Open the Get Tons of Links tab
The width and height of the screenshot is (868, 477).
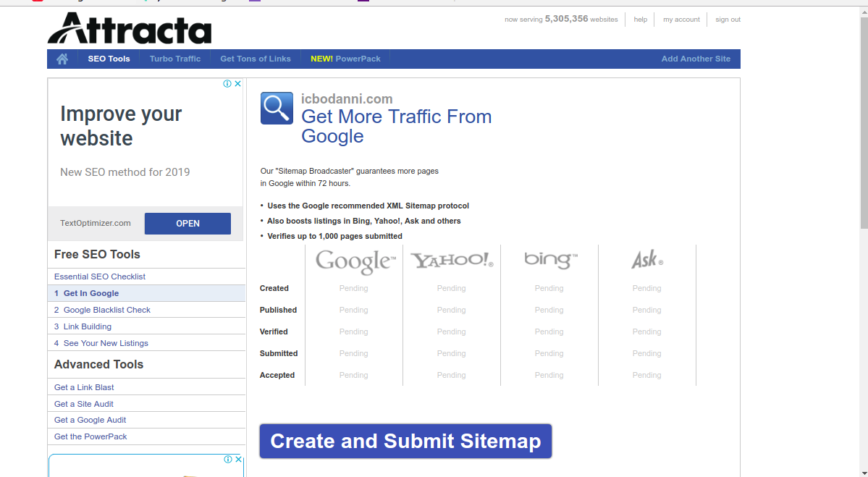point(256,59)
